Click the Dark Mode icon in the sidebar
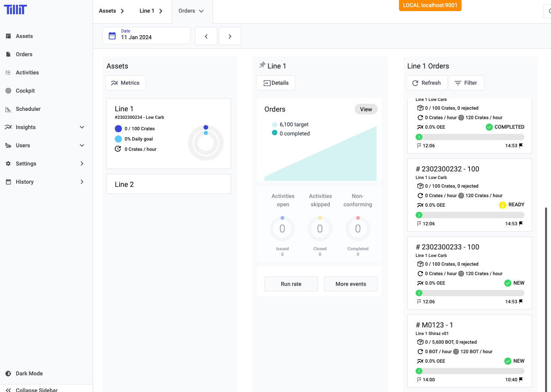 pyautogui.click(x=8, y=373)
